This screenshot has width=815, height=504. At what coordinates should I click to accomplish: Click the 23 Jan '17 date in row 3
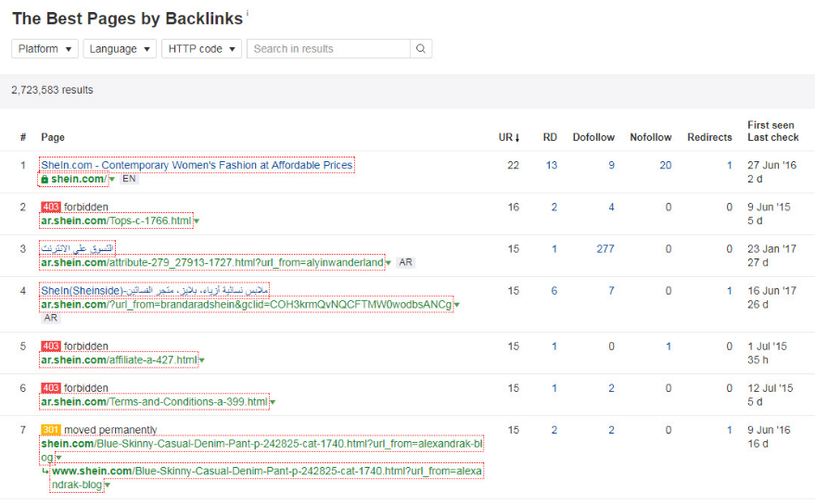(x=771, y=249)
